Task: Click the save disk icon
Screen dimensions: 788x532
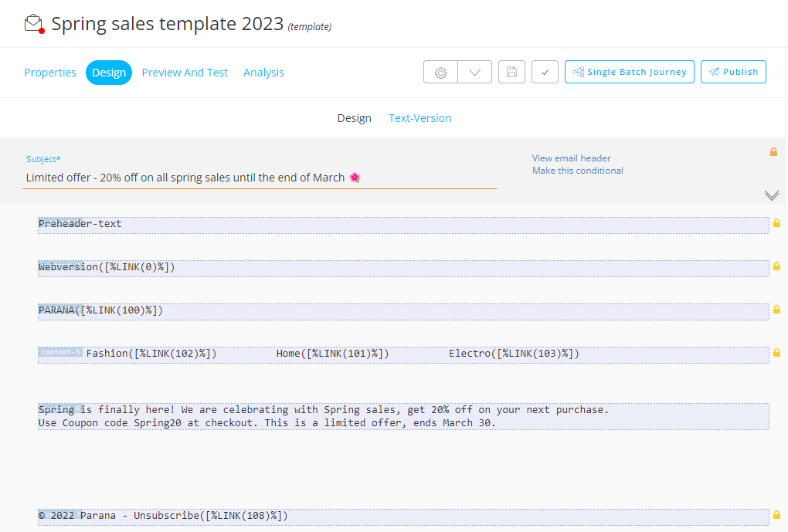Action: 511,73
